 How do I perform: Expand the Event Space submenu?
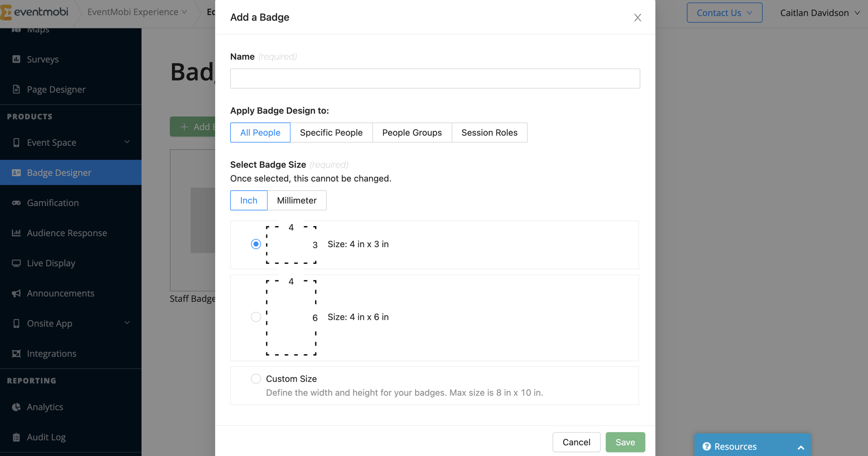click(x=127, y=142)
